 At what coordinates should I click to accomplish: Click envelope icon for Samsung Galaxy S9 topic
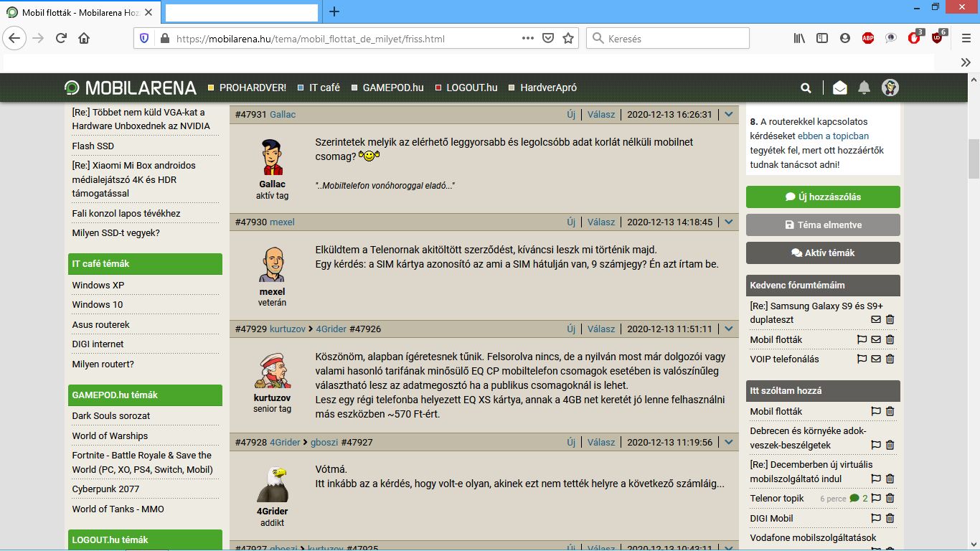876,319
